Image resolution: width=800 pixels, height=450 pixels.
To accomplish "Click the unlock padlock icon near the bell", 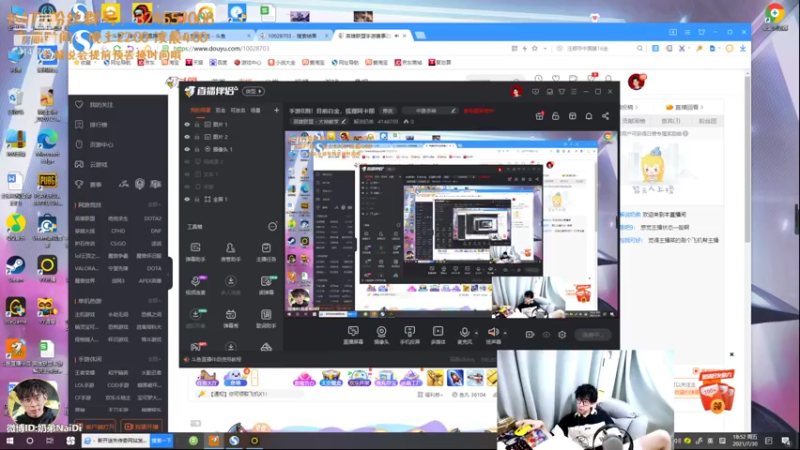I will 556,116.
